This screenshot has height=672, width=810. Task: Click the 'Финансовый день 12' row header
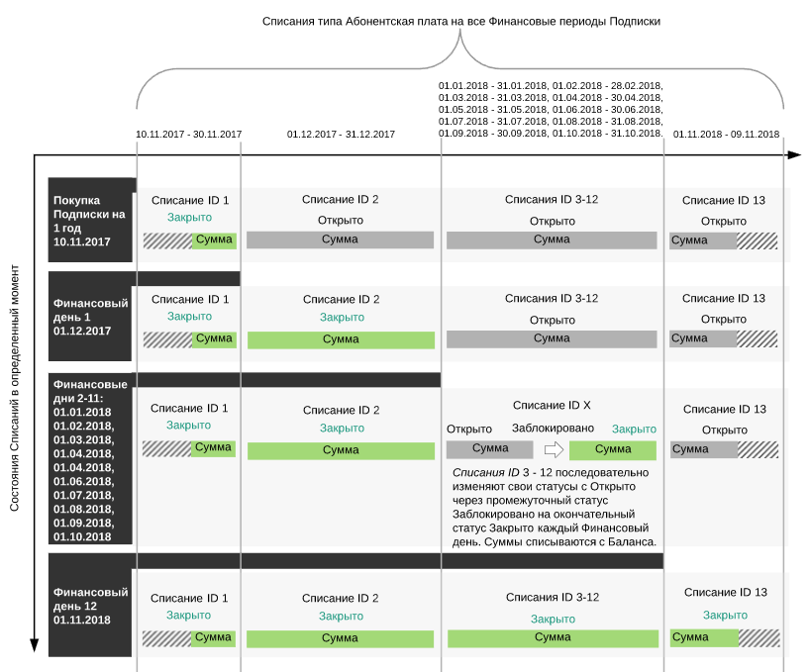tap(91, 606)
